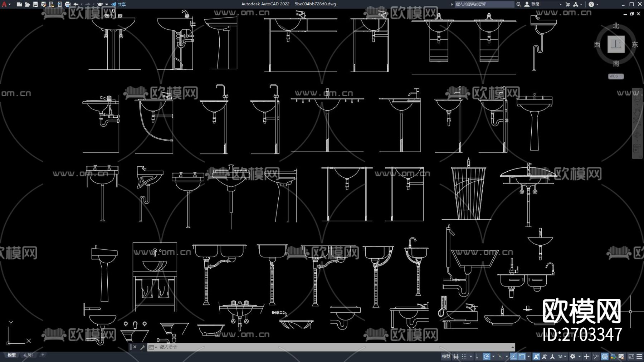Add a new layout with plus
Image resolution: width=644 pixels, height=362 pixels.
coord(43,355)
